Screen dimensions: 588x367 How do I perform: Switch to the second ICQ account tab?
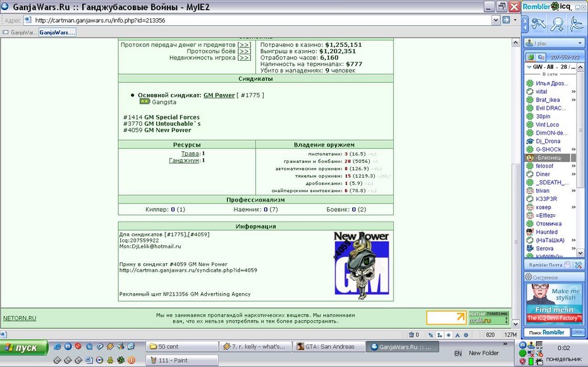point(541,57)
